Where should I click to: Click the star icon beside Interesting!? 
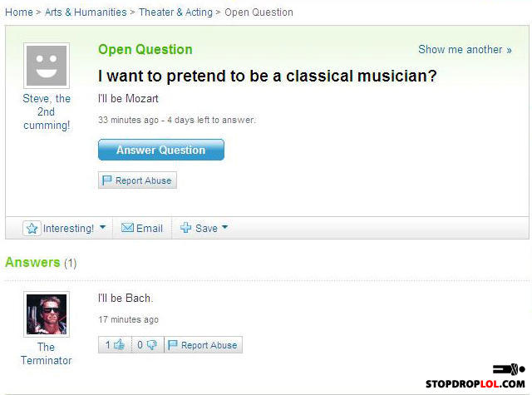point(32,229)
